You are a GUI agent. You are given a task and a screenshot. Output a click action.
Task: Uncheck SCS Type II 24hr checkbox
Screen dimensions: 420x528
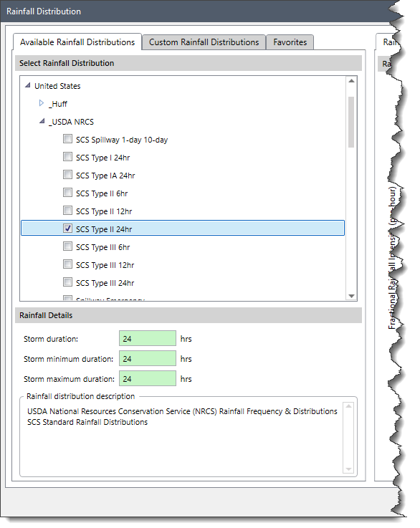click(x=67, y=229)
